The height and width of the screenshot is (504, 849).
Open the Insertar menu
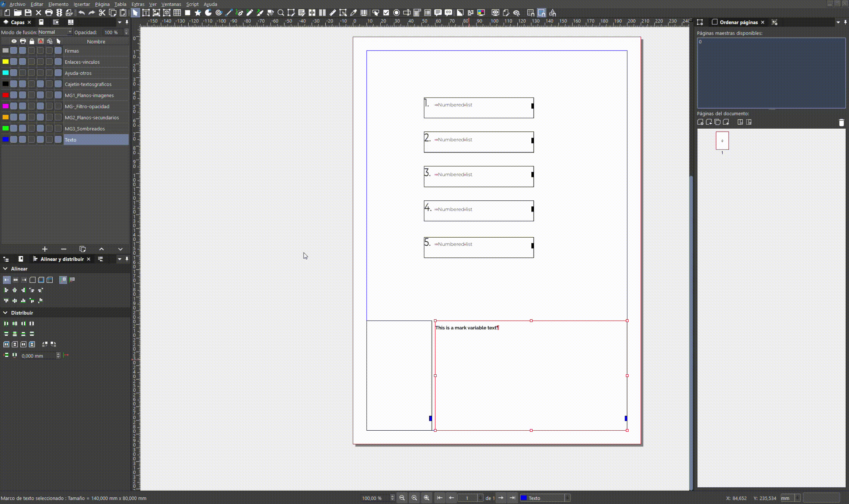[x=81, y=4]
